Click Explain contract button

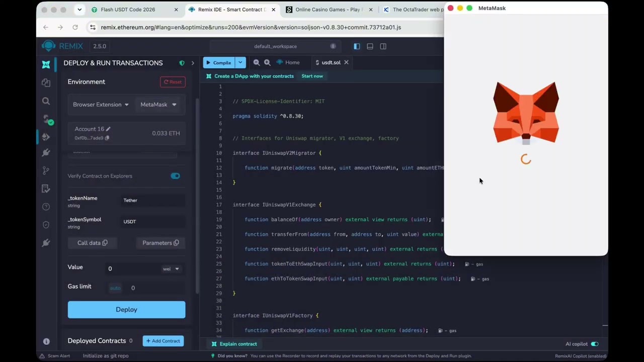point(234,344)
